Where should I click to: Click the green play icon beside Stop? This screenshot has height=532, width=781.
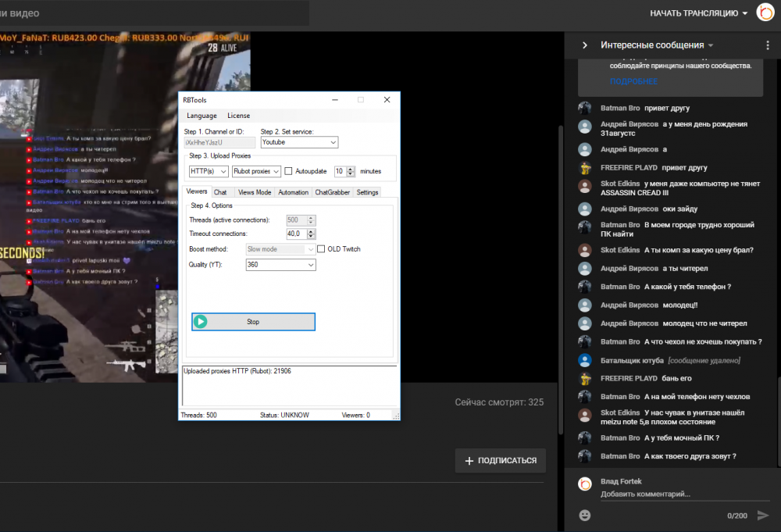pyautogui.click(x=201, y=321)
